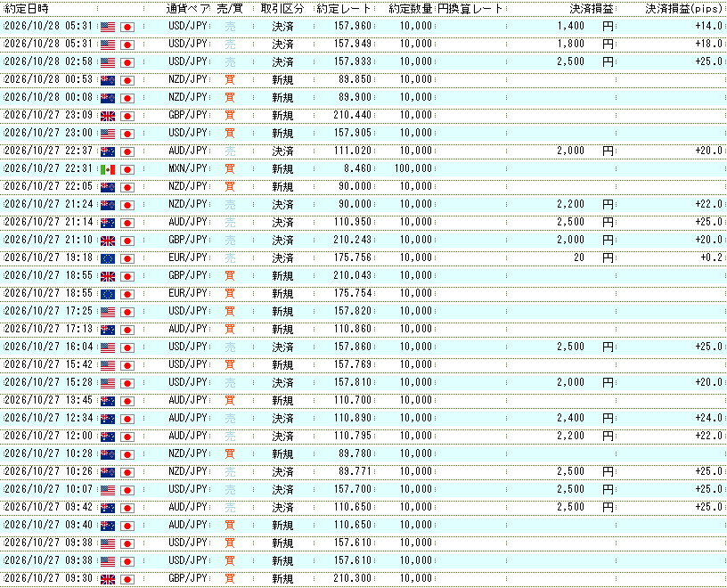Click the 取引区分 column header
Viewport: 727px width, 588px height.
pyautogui.click(x=282, y=9)
